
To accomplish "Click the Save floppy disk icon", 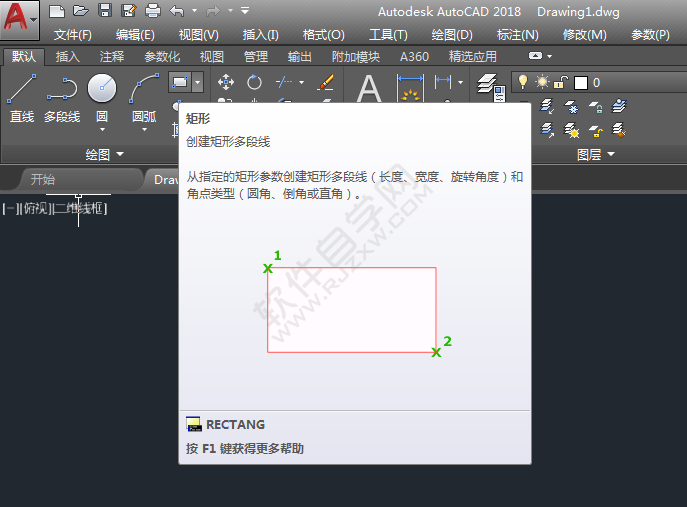I will pos(105,11).
